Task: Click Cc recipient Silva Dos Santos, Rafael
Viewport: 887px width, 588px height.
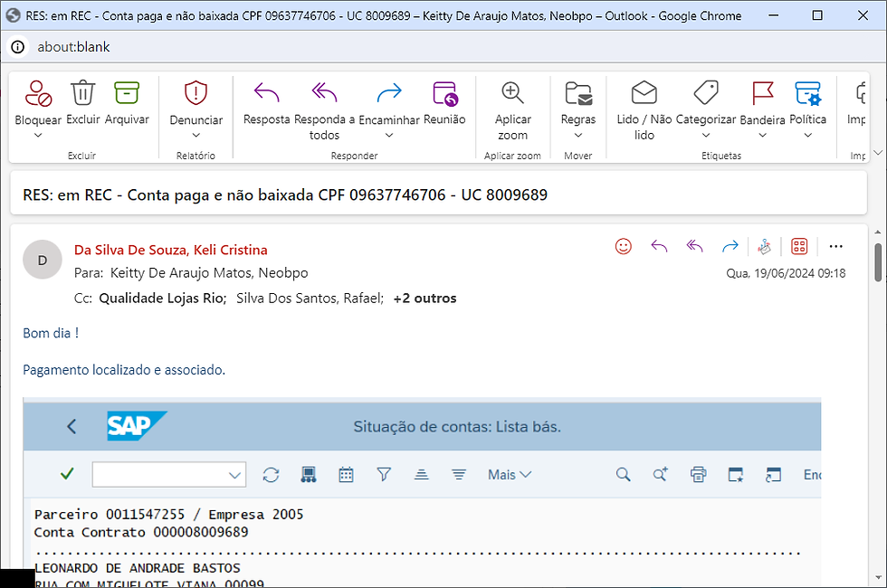Action: click(x=310, y=299)
